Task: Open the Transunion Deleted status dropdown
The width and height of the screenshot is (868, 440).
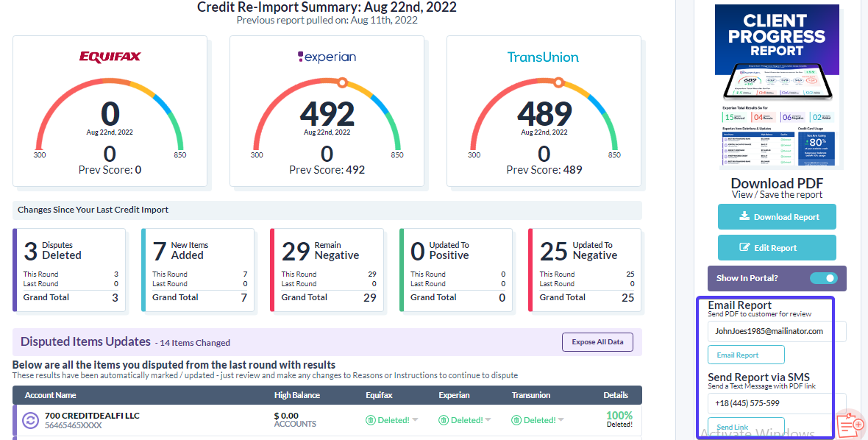Action: (x=561, y=420)
